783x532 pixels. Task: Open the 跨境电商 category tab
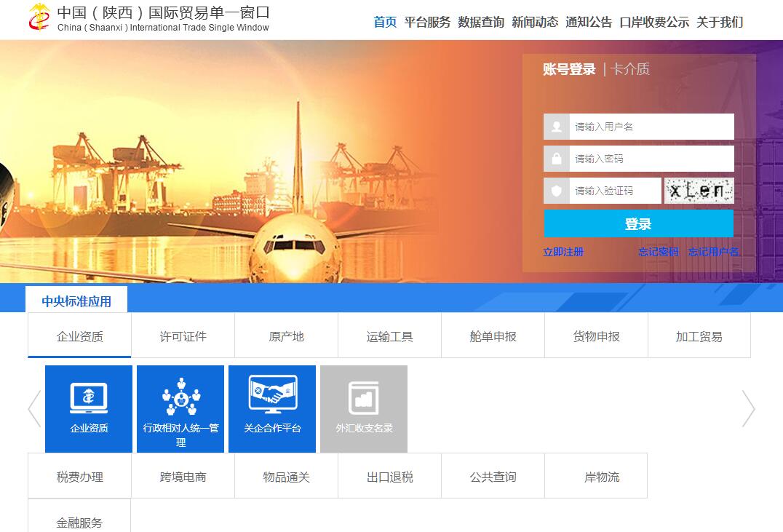pyautogui.click(x=183, y=477)
